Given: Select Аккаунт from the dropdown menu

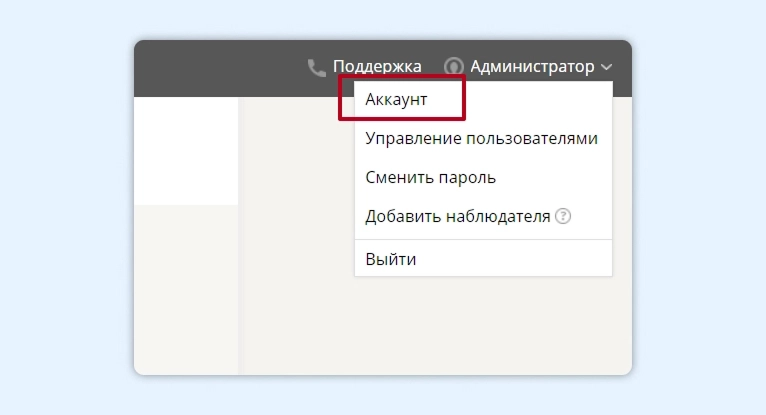Looking at the screenshot, I should (396, 99).
